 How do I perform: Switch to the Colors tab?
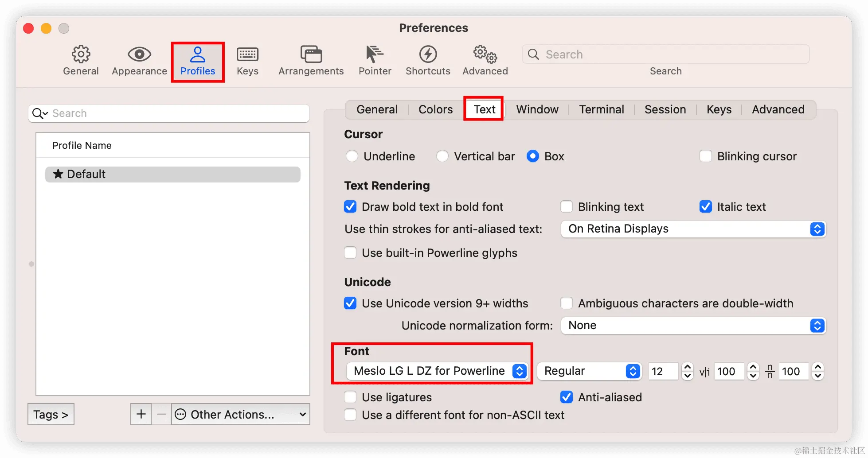435,109
